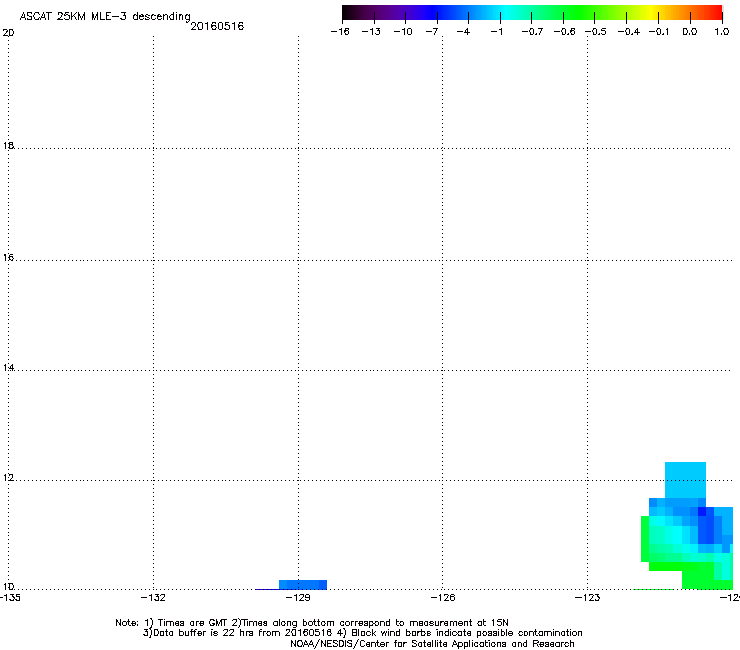Click latitude label 18 on the axis
Screen dimensions: 740x650
[8, 145]
